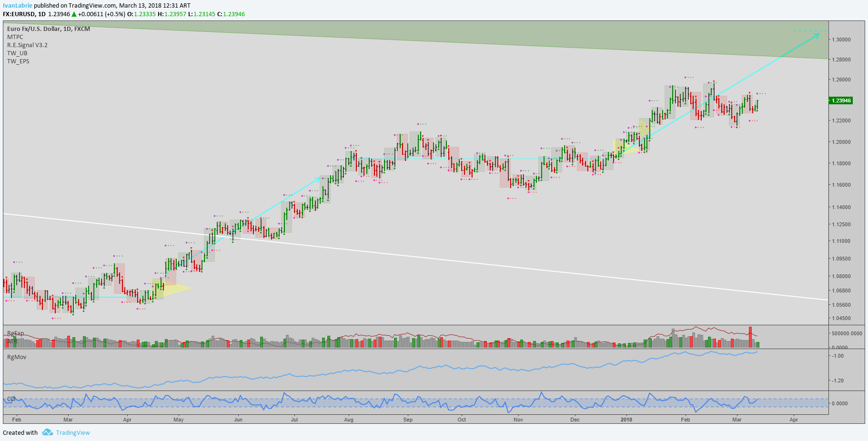Click the 1.16000 price axis label
The image size is (868, 441).
click(x=841, y=185)
